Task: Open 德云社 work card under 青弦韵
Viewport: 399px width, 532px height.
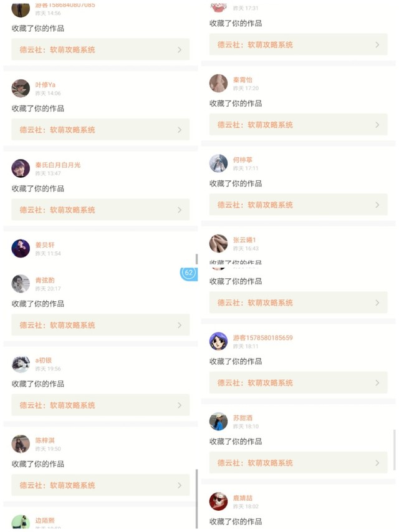Action: click(x=100, y=325)
